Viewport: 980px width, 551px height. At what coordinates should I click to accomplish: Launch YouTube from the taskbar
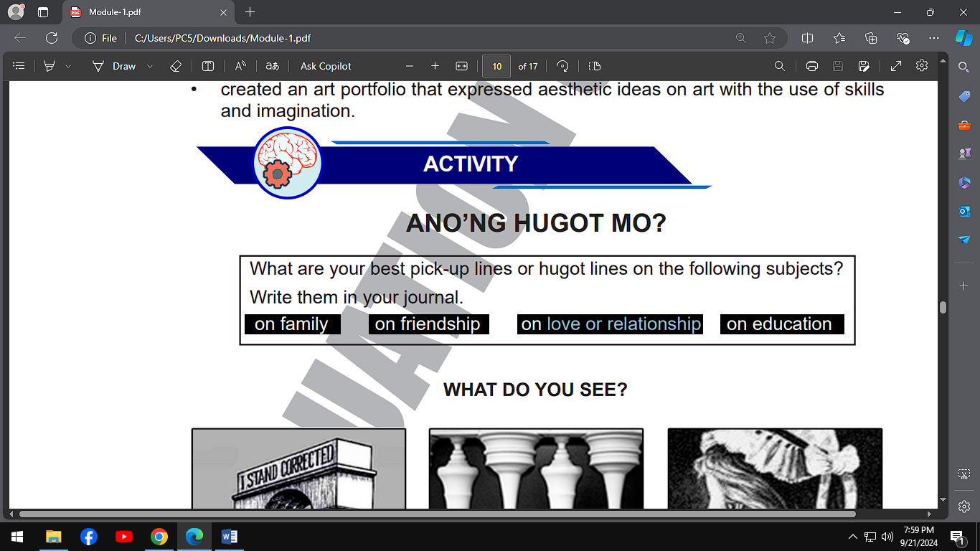coord(123,536)
